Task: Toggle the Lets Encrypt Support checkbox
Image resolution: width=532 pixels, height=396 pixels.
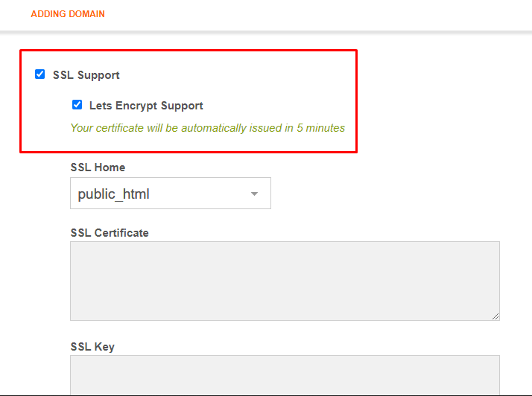Action: coord(77,105)
